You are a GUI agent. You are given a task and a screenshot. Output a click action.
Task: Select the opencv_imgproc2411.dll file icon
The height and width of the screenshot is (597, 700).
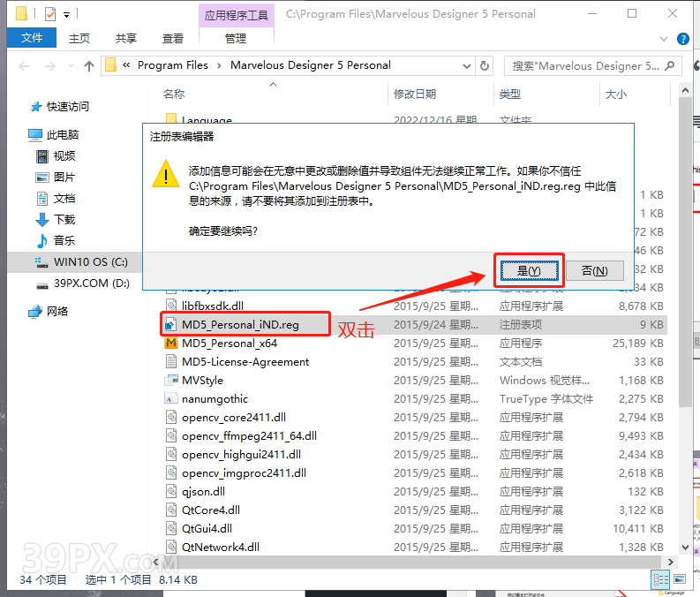170,472
